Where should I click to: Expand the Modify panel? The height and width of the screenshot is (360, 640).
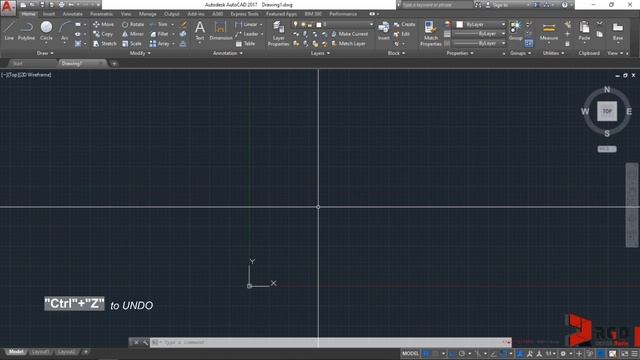click(x=140, y=53)
